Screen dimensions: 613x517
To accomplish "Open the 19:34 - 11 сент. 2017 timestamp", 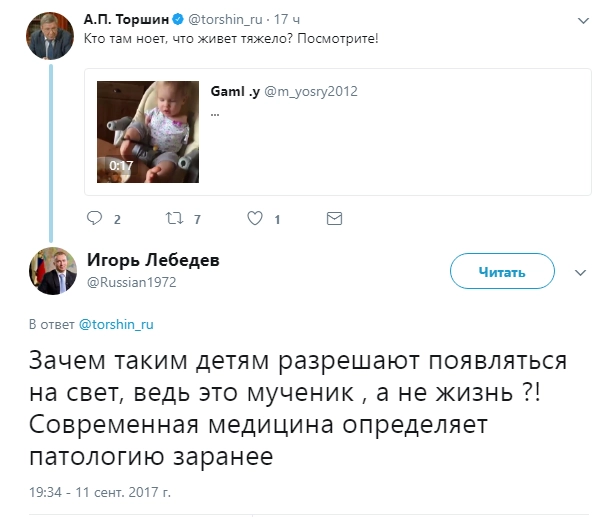I will [99, 494].
